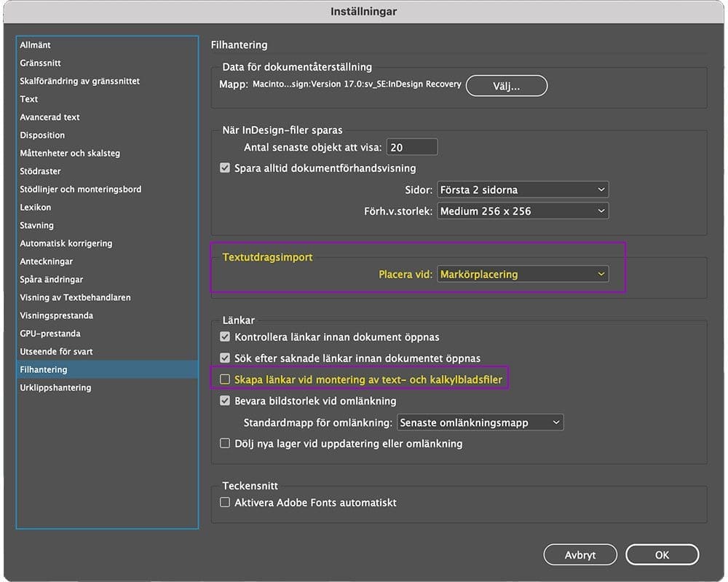Open Standardmapp för omlänkning dropdown
728x582 pixels.
pyautogui.click(x=480, y=422)
